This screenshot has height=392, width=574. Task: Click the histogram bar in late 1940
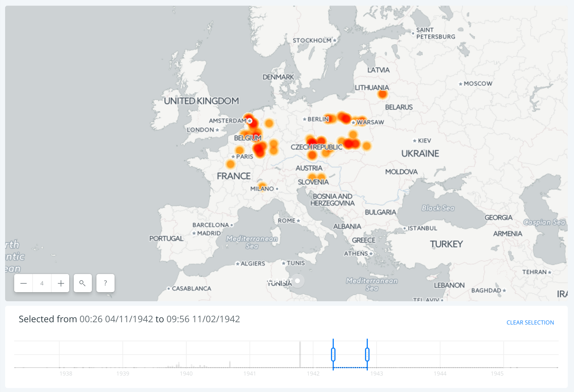click(230, 364)
